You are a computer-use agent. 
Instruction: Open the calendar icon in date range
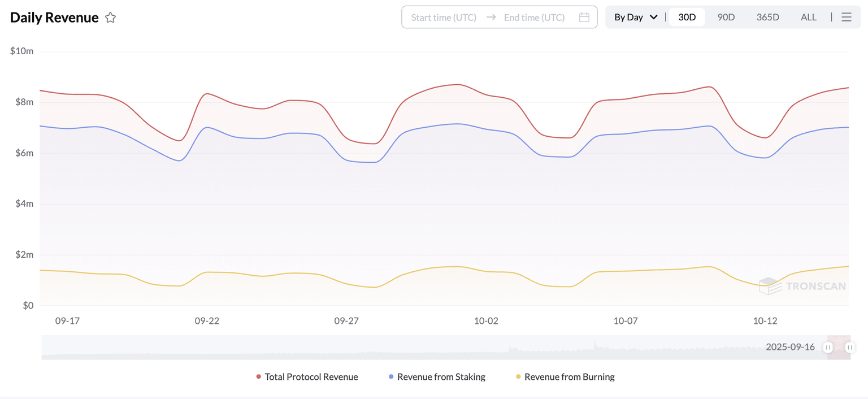(584, 17)
